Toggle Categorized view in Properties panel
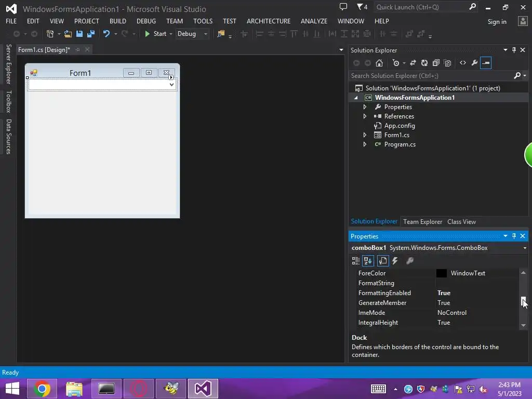 [355, 261]
